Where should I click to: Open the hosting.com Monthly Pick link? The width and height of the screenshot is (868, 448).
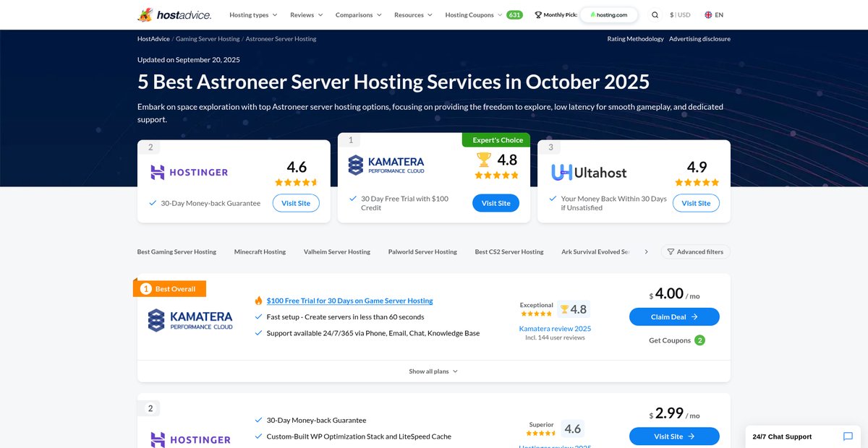click(609, 14)
